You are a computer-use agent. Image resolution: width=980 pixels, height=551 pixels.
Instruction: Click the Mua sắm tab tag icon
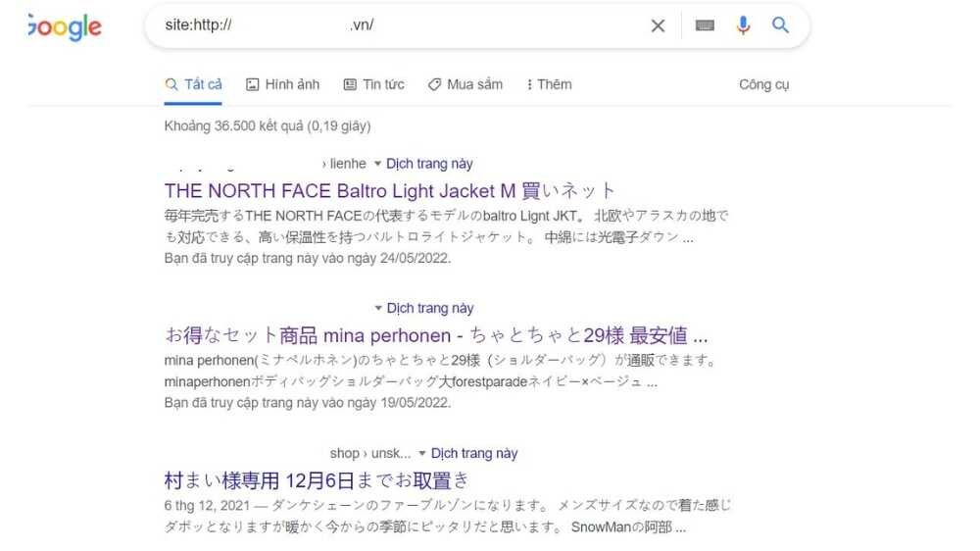[x=434, y=84]
